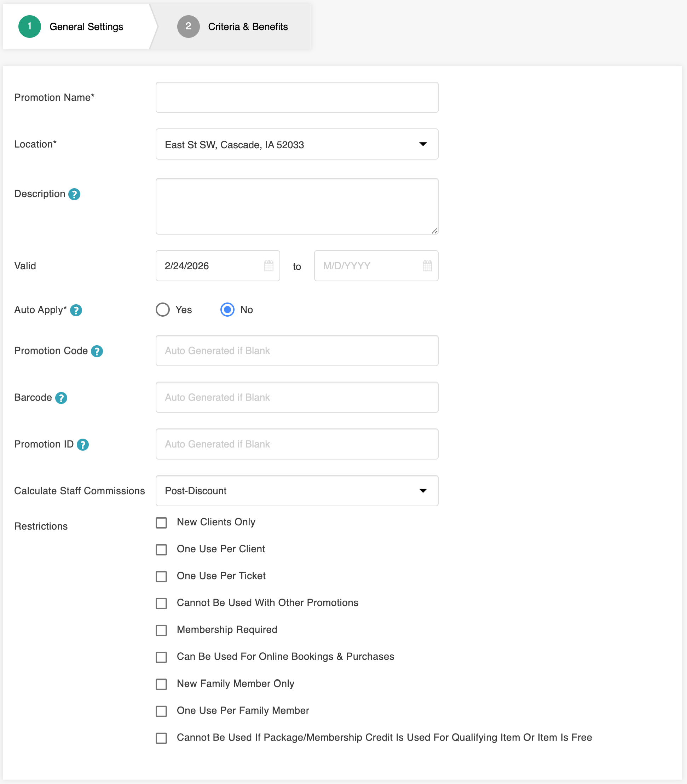This screenshot has height=784, width=687.
Task: Click the Barcode help question mark icon
Action: (x=61, y=398)
